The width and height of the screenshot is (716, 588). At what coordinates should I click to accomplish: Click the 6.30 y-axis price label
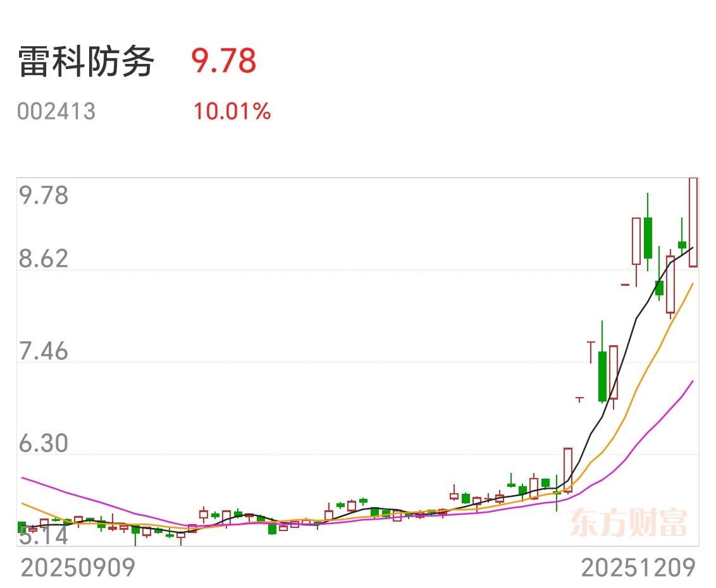click(44, 444)
